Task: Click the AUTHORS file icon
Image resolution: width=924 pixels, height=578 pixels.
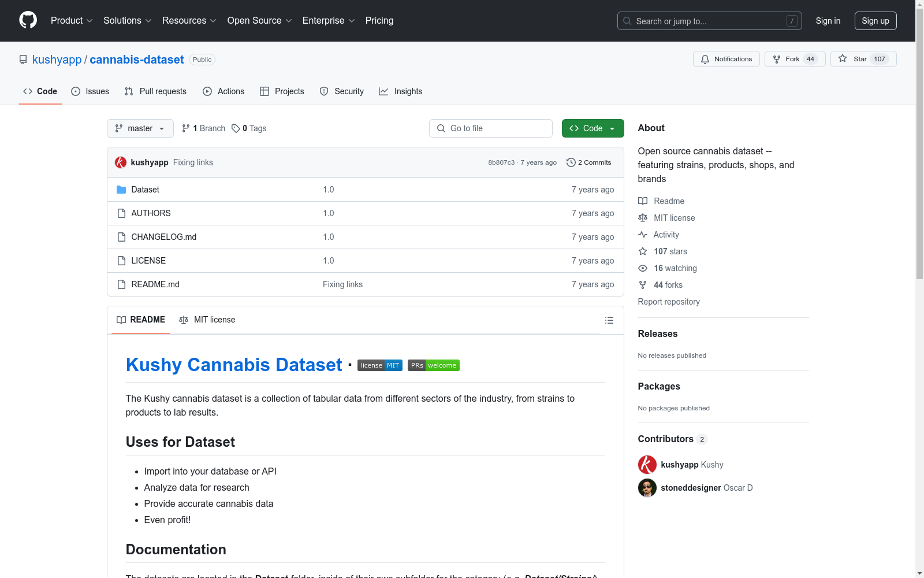Action: click(x=121, y=213)
